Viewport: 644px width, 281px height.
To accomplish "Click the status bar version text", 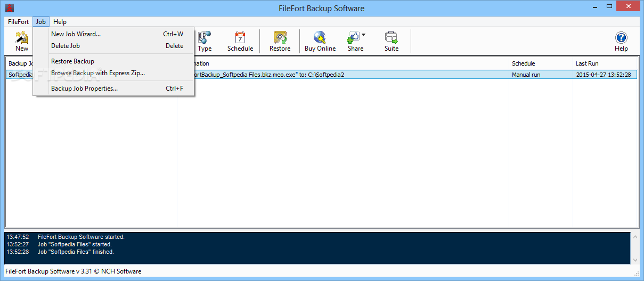I will (74, 271).
